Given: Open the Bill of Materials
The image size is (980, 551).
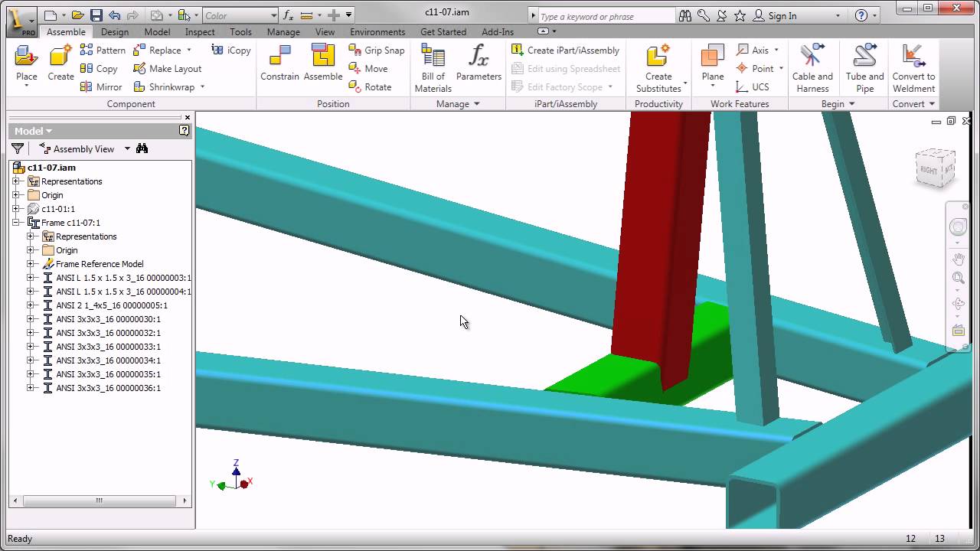Looking at the screenshot, I should pos(433,68).
